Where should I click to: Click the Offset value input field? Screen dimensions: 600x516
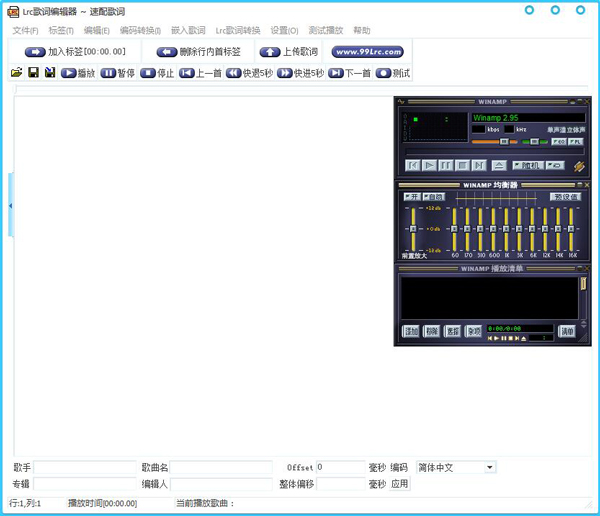(x=341, y=467)
